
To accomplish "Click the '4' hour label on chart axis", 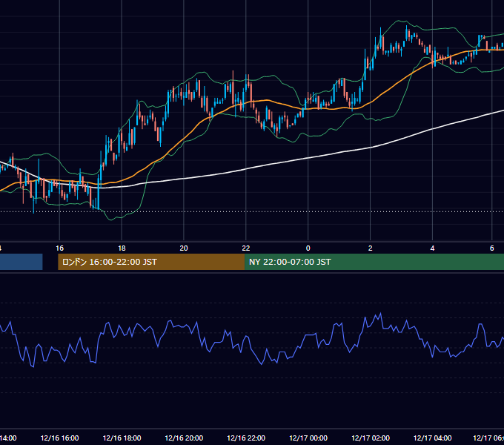I will (432, 248).
